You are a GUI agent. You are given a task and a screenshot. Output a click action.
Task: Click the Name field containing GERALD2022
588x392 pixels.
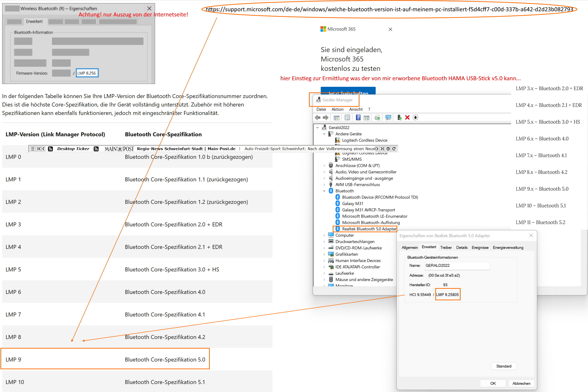(457, 266)
